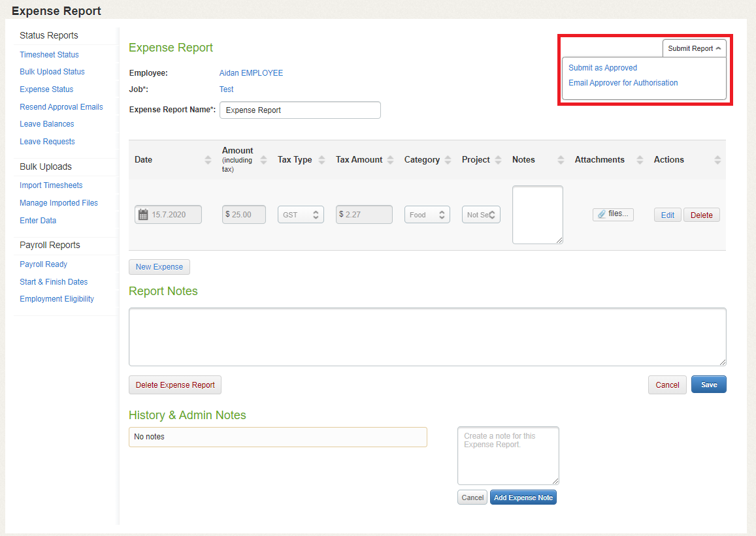
Task: Sort table by Category column arrows
Action: pyautogui.click(x=448, y=160)
